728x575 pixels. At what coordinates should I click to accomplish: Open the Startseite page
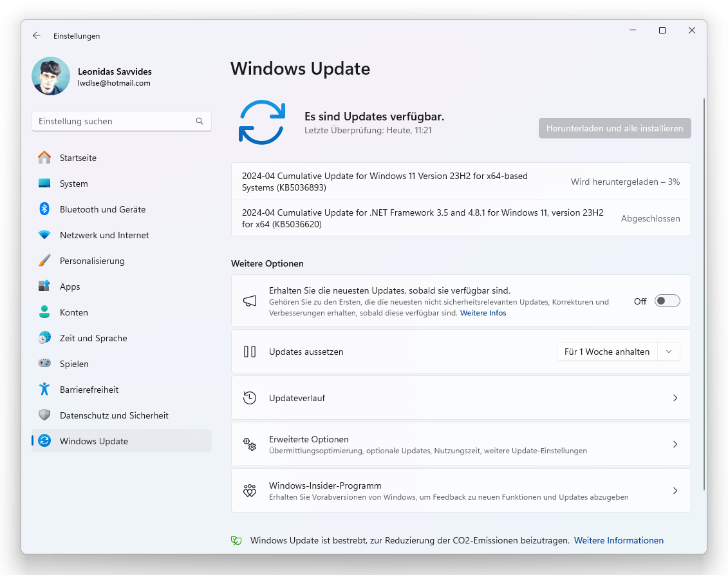tap(122, 158)
